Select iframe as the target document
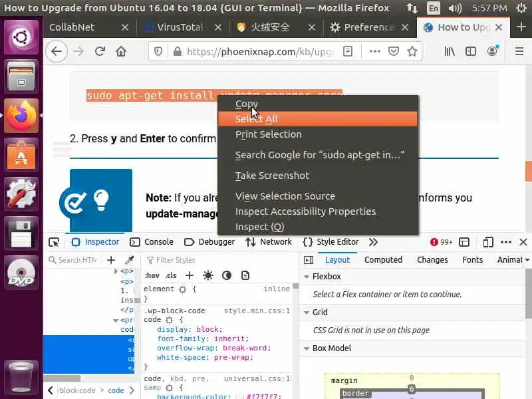This screenshot has height=399, width=532. point(464,242)
